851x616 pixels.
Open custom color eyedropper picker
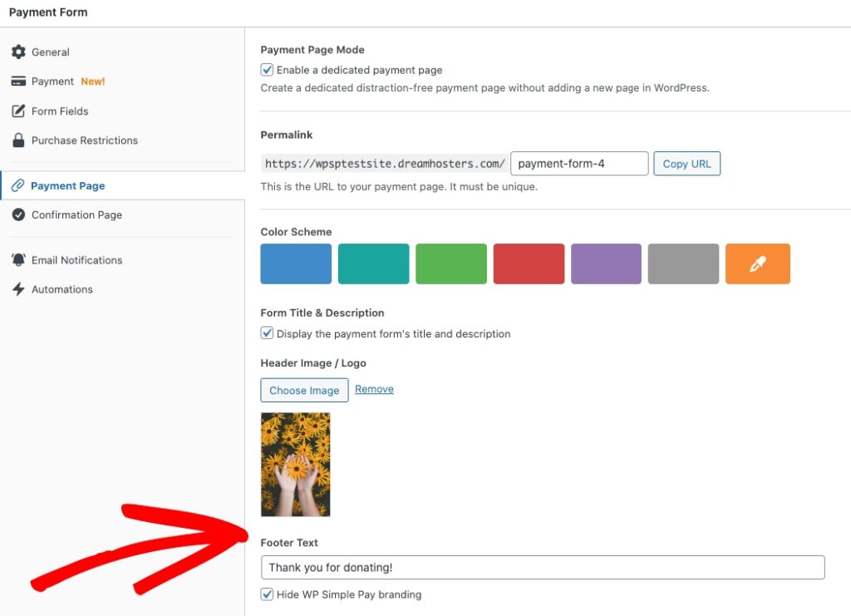point(757,264)
